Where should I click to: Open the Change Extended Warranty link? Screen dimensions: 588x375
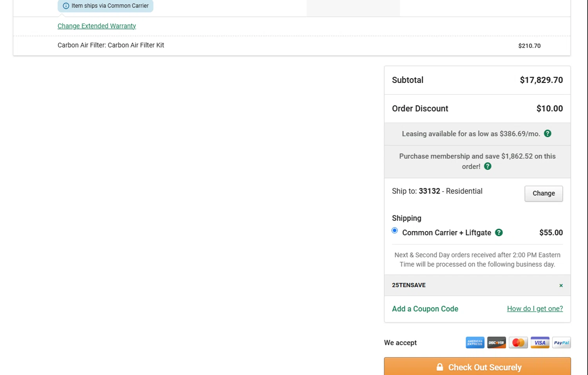(x=97, y=26)
